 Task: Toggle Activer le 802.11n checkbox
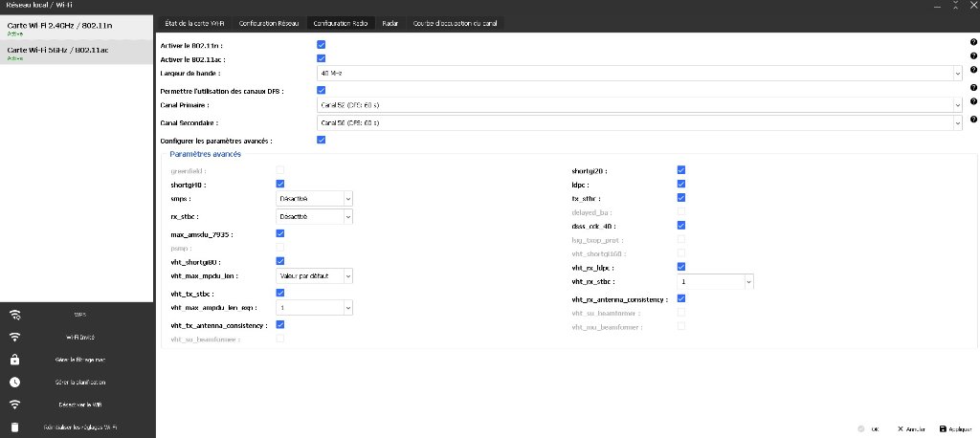pyautogui.click(x=322, y=45)
